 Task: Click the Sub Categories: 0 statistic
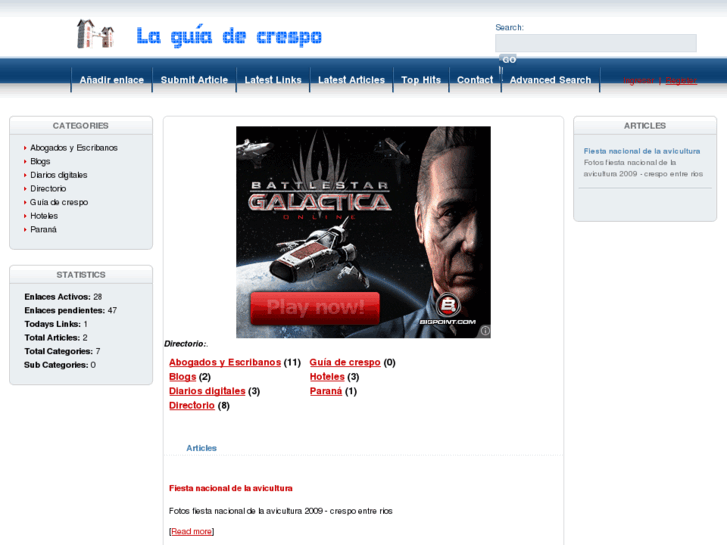point(60,365)
